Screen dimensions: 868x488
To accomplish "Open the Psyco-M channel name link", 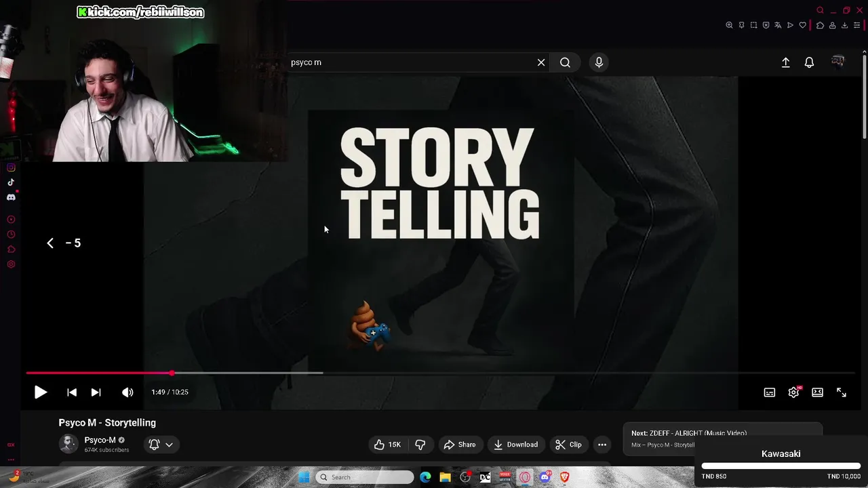I will pos(100,440).
